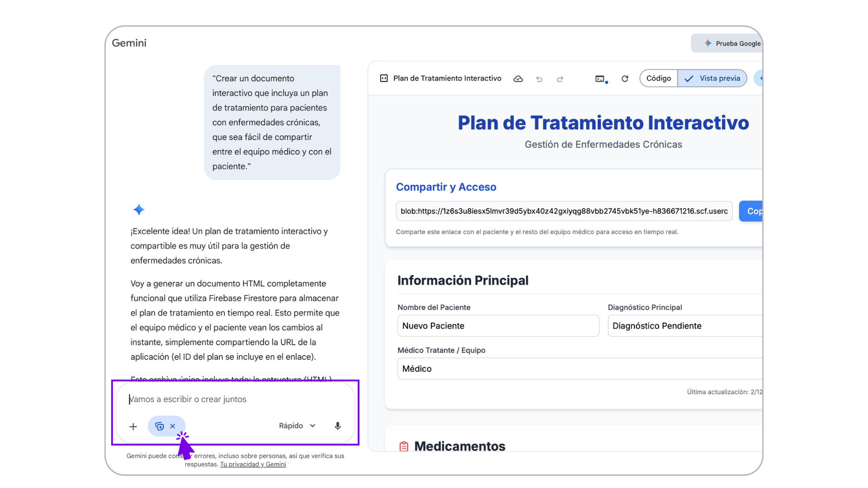The image size is (868, 488).
Task: Click the Gemini sparkle icon beside the response
Action: point(139,209)
